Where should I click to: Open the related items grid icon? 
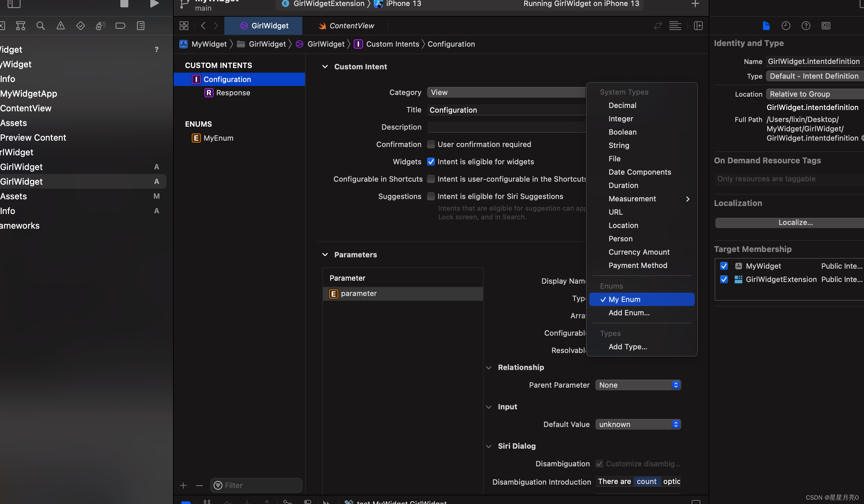(184, 26)
